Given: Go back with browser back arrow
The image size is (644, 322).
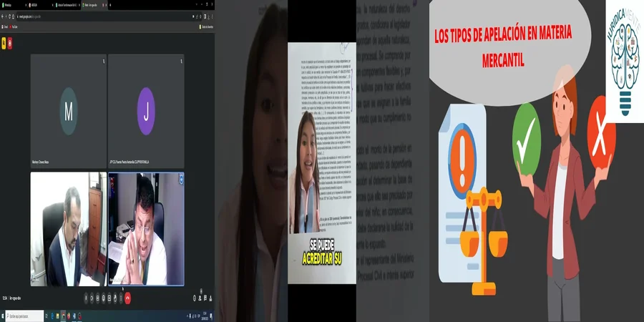Looking at the screenshot, I should [x=2, y=16].
